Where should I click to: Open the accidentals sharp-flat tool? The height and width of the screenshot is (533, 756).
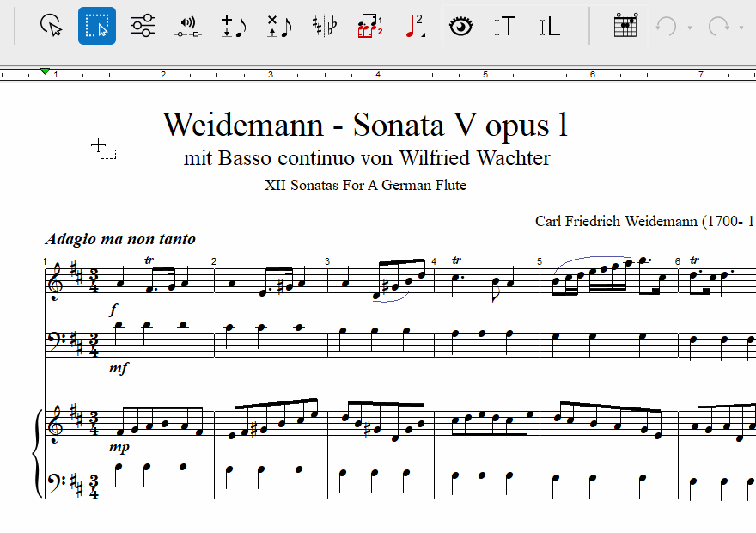(324, 26)
